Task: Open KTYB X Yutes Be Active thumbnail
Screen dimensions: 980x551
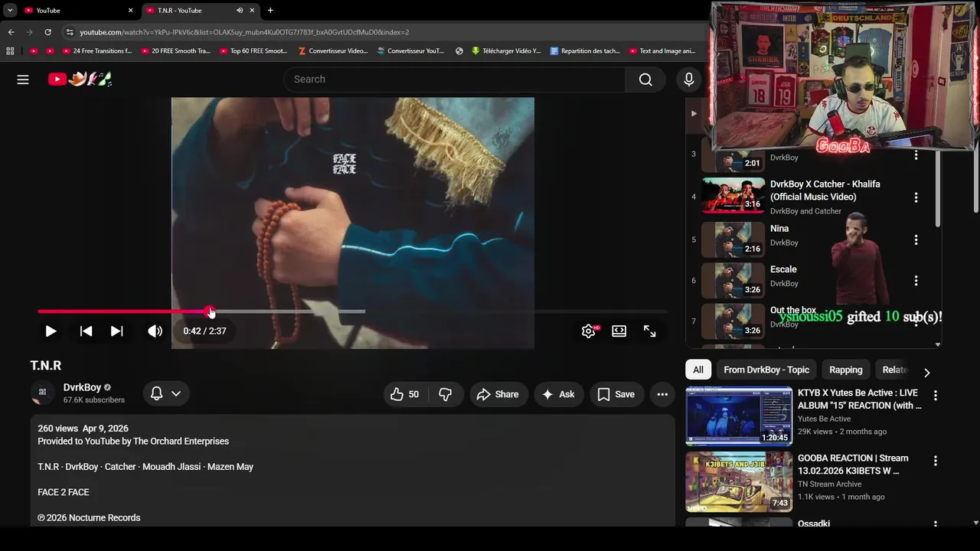Action: pyautogui.click(x=739, y=416)
